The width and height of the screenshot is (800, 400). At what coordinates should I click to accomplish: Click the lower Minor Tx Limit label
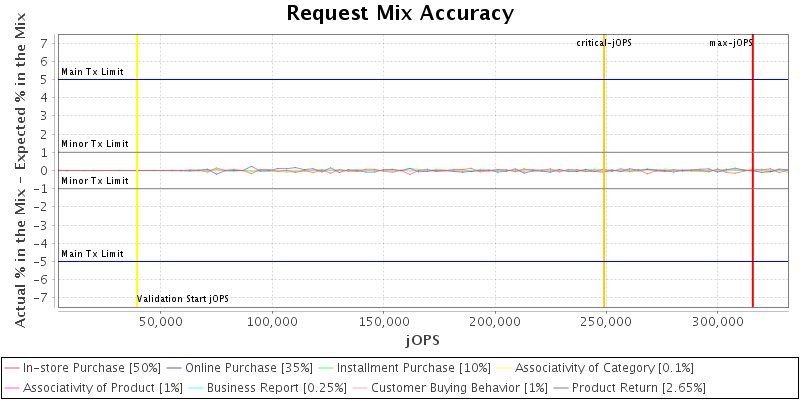tap(95, 181)
